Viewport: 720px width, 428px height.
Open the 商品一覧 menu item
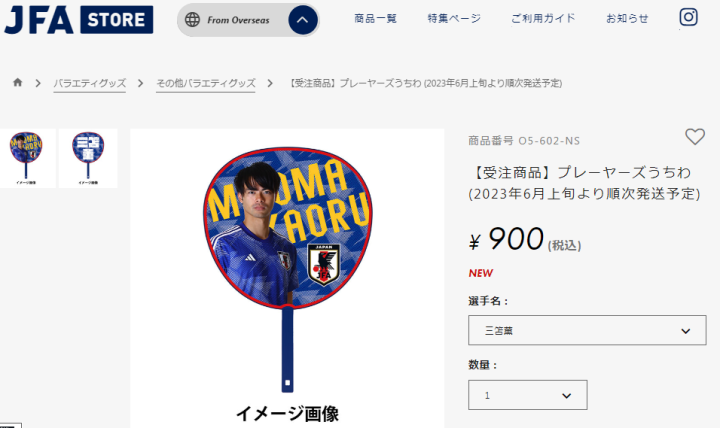coord(375,19)
